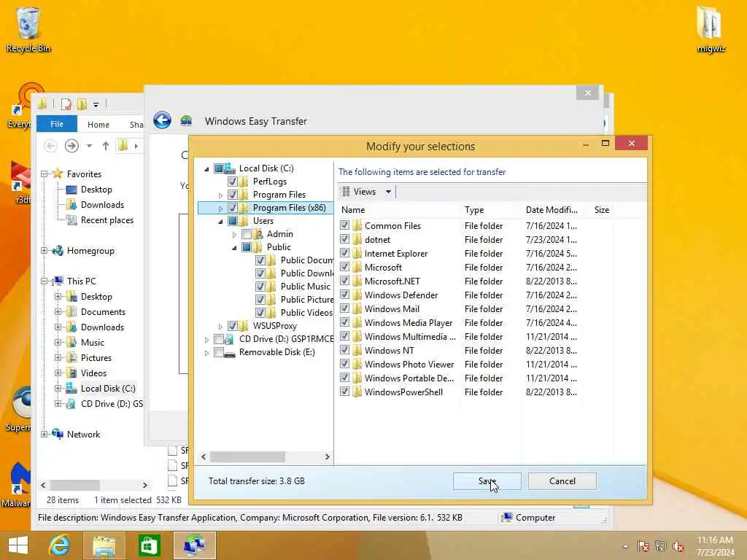Open the File tab in Explorer

pos(57,124)
